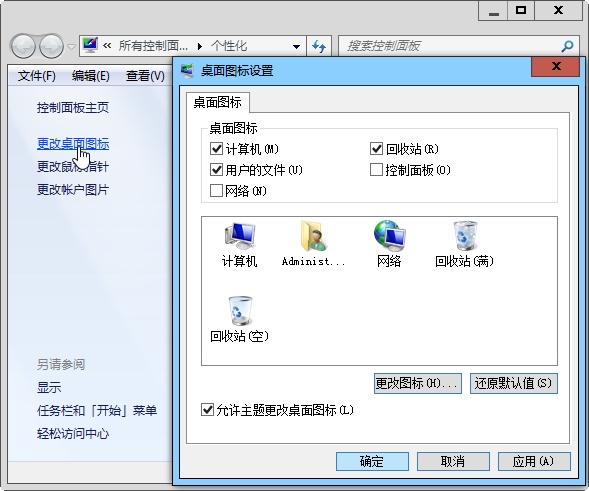Open the 控制面板主页 link

(73, 108)
